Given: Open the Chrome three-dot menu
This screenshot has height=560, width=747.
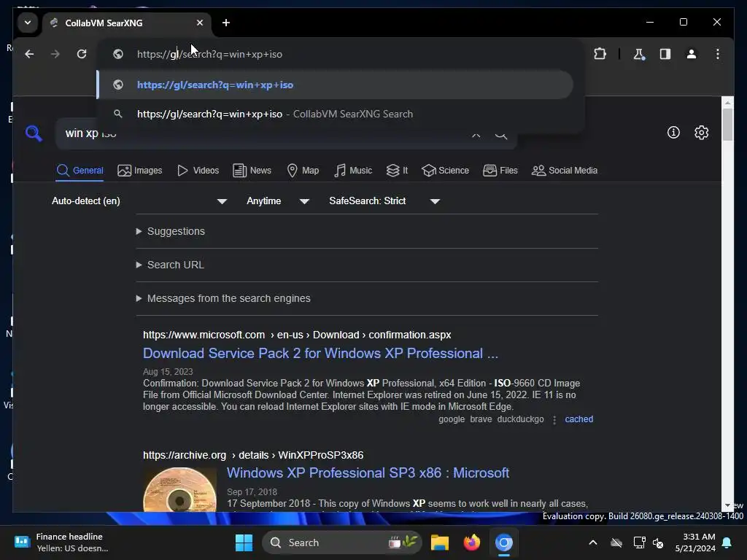Looking at the screenshot, I should (718, 54).
